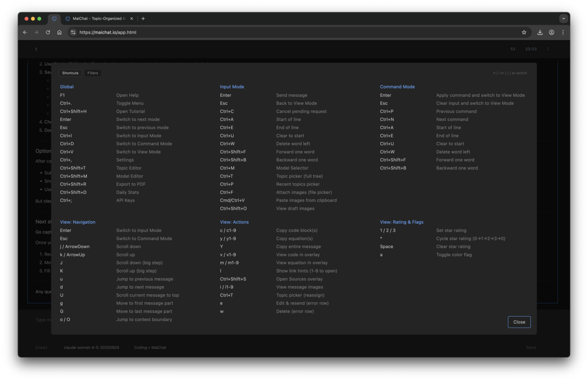Viewport: 588px width, 381px height.
Task: Open the browser Downloads icon
Action: tap(540, 32)
